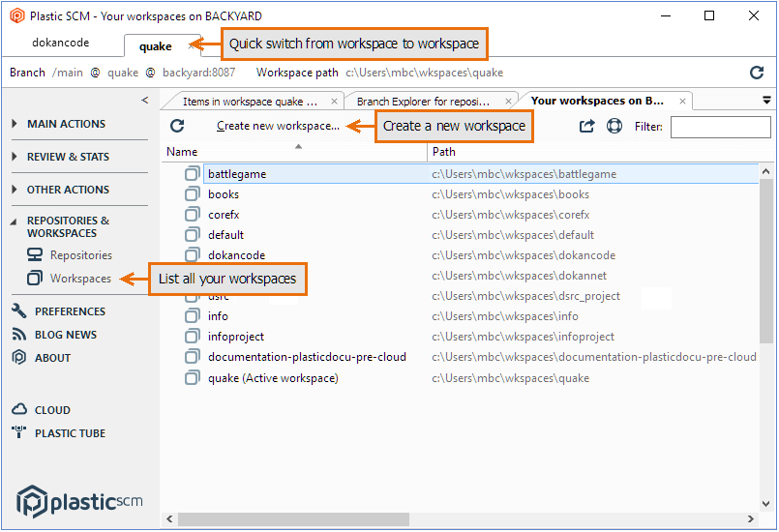Open BLOG NEWS
The width and height of the screenshot is (779, 532).
pyautogui.click(x=66, y=335)
